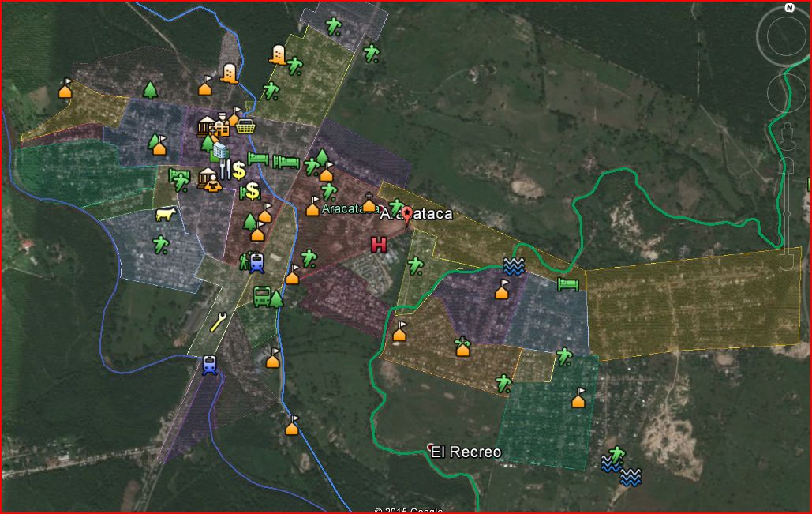Click the bed lodging icon east of river
The image size is (812, 514).
568,283
